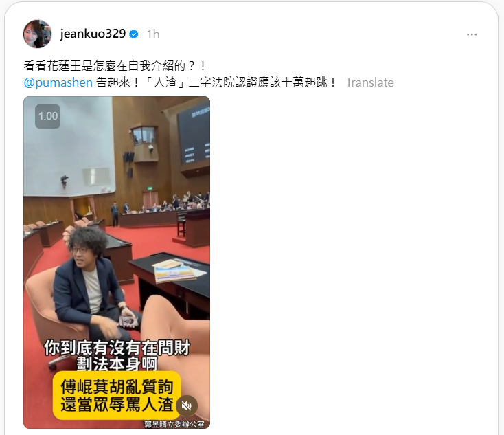Play the legislative chamber video
This screenshot has height=435, width=504.
click(117, 263)
